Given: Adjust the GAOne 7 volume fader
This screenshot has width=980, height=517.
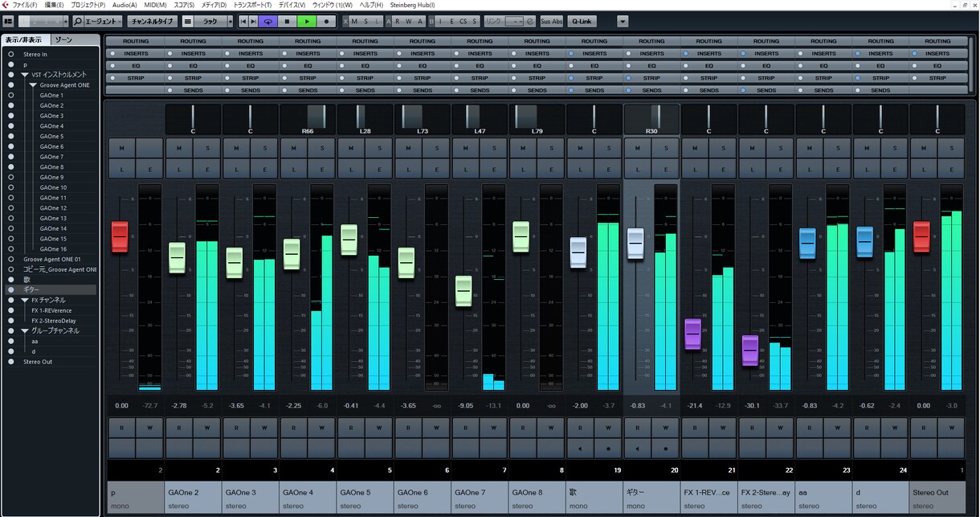Looking at the screenshot, I should [x=463, y=290].
